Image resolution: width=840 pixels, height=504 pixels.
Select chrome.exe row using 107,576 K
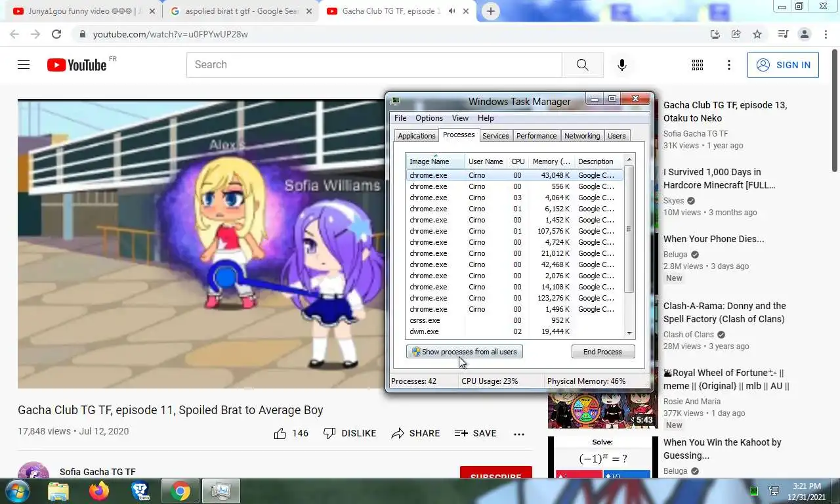(514, 231)
